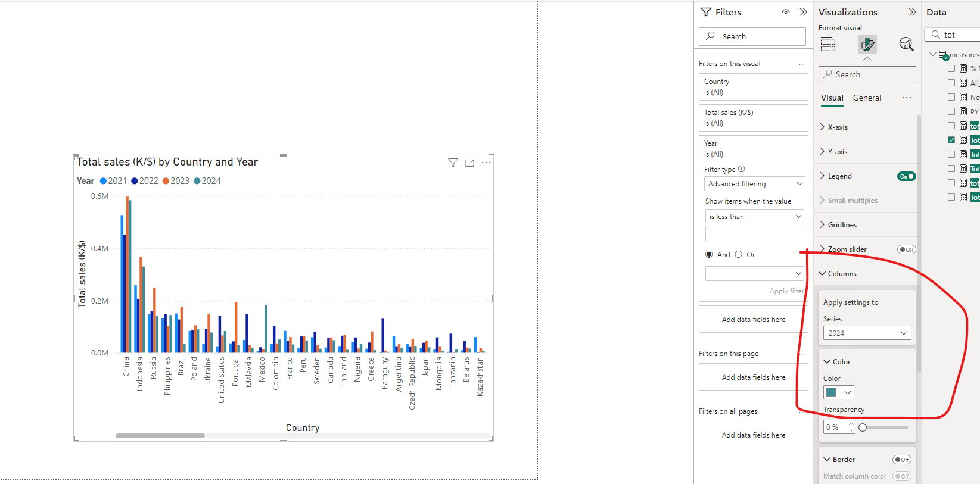Open the 'is less than' condition dropdown
This screenshot has width=980, height=484.
pyautogui.click(x=755, y=217)
